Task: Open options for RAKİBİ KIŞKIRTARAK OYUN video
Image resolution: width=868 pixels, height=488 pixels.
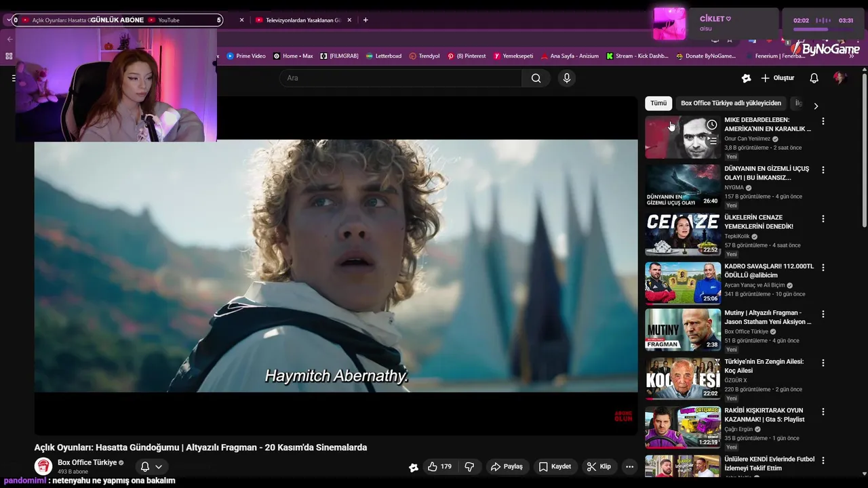Action: pos(823,412)
